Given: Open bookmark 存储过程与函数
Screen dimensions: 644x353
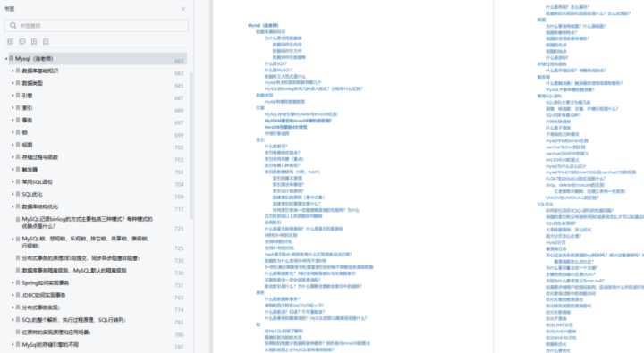Looking at the screenshot, I should [x=40, y=157].
